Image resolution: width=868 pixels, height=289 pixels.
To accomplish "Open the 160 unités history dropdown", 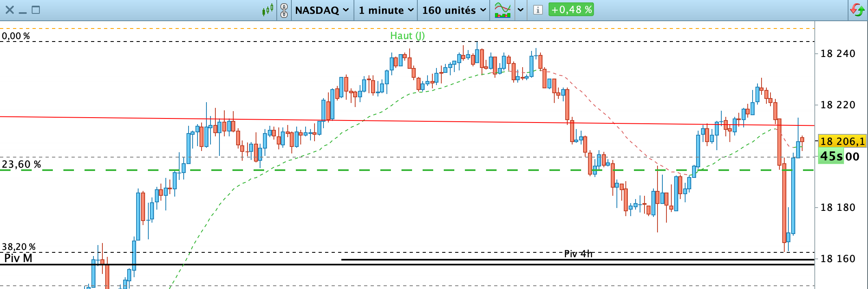I will pyautogui.click(x=454, y=10).
